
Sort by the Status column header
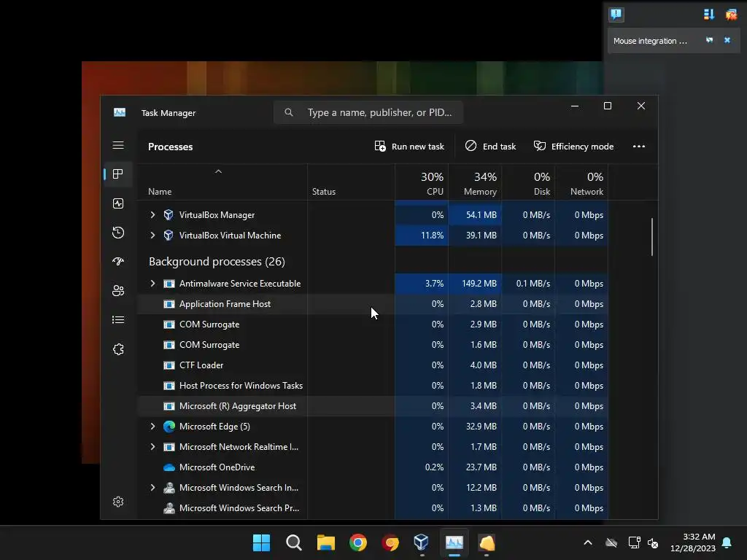click(x=351, y=183)
